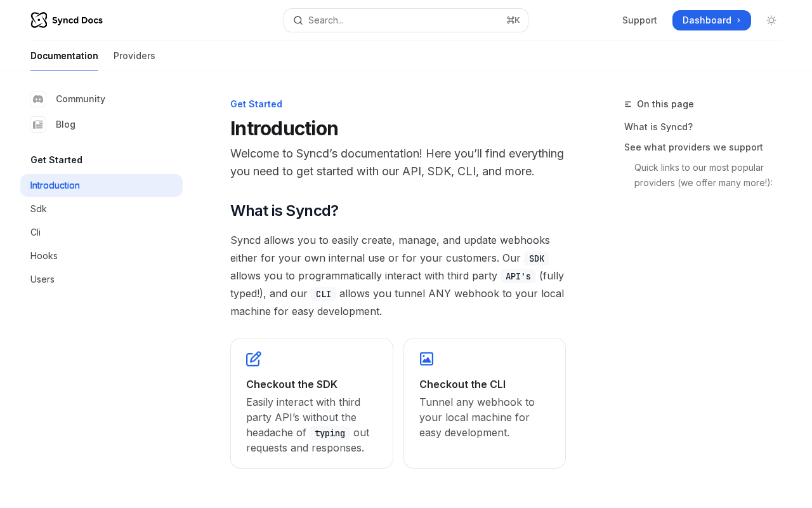Toggle the light/dark theme sun icon
Screen dimensions: 812x508
click(x=771, y=20)
